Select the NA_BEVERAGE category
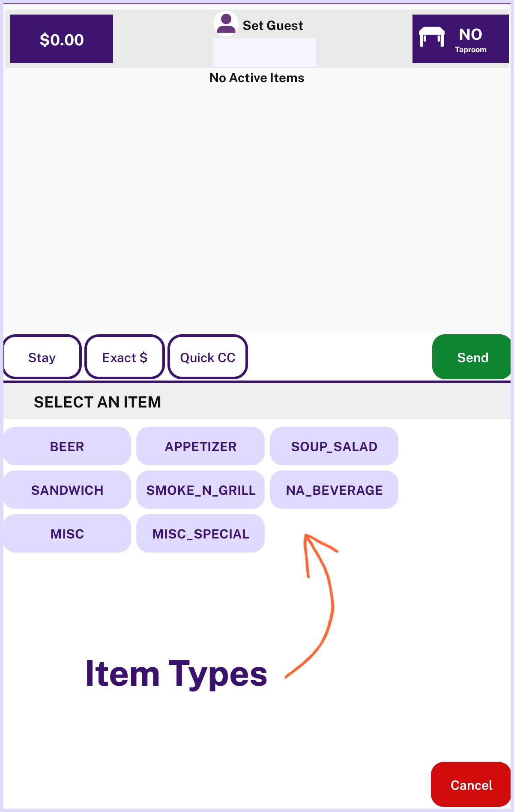This screenshot has height=812, width=514. point(334,490)
